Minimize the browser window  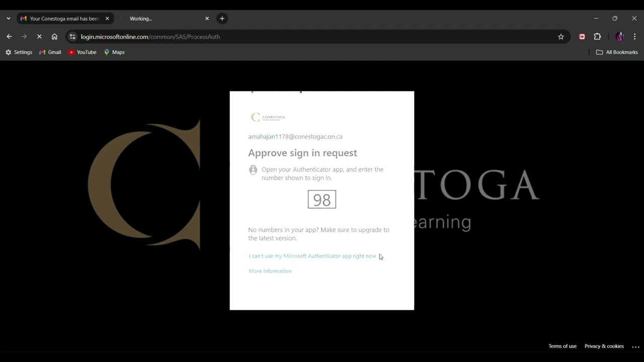pos(596,19)
